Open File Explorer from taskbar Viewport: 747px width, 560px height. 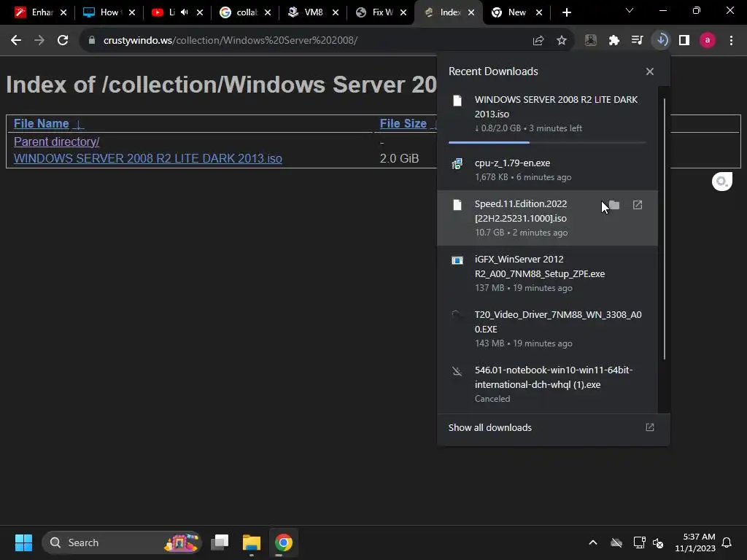[x=252, y=542]
